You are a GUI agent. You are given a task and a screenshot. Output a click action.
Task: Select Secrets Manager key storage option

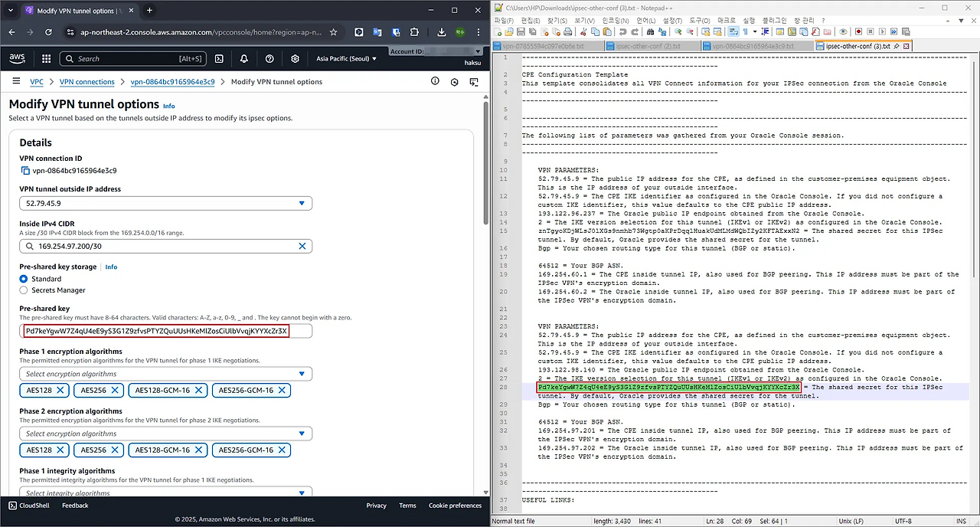pyautogui.click(x=24, y=290)
